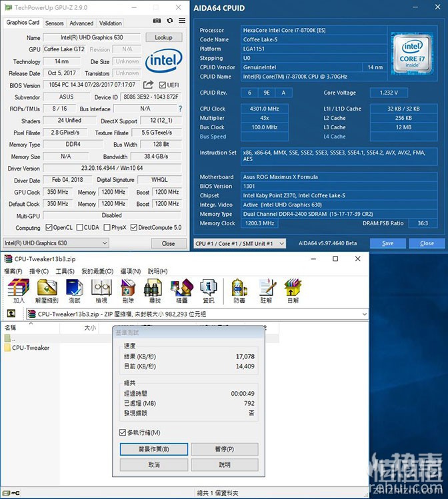This screenshot has height=499, width=448.
Task: Click the Name (名稱) column header
Action: pyautogui.click(x=31, y=328)
